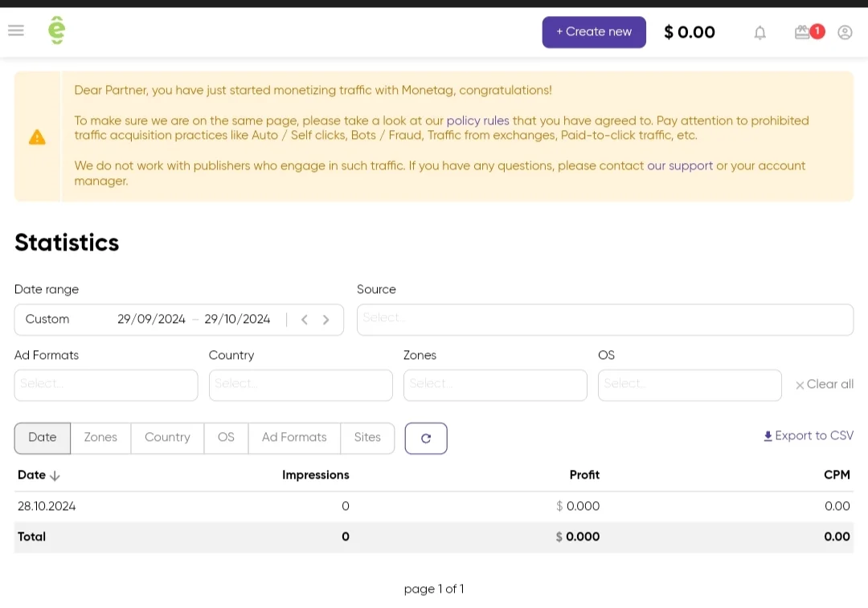Click the Total row label
The width and height of the screenshot is (868, 608).
click(31, 537)
